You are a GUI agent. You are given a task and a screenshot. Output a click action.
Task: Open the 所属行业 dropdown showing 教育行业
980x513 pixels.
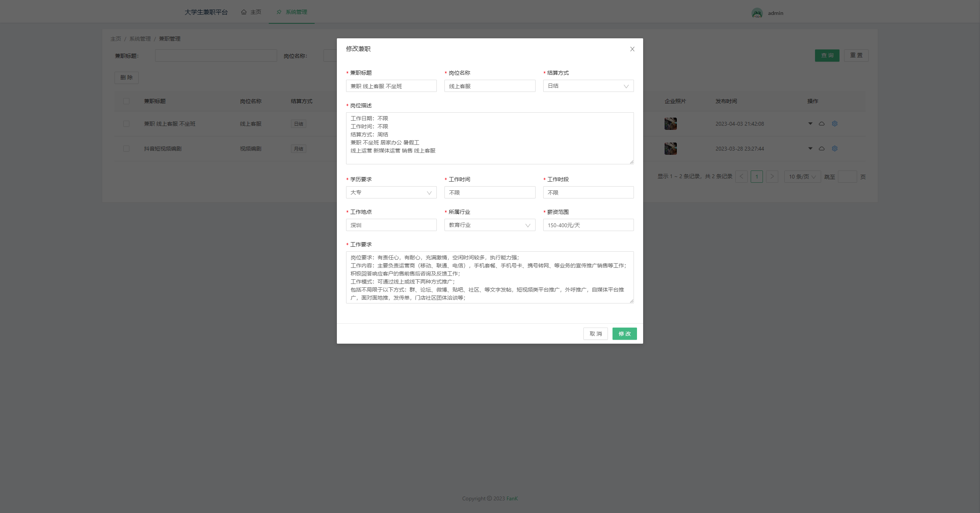490,225
